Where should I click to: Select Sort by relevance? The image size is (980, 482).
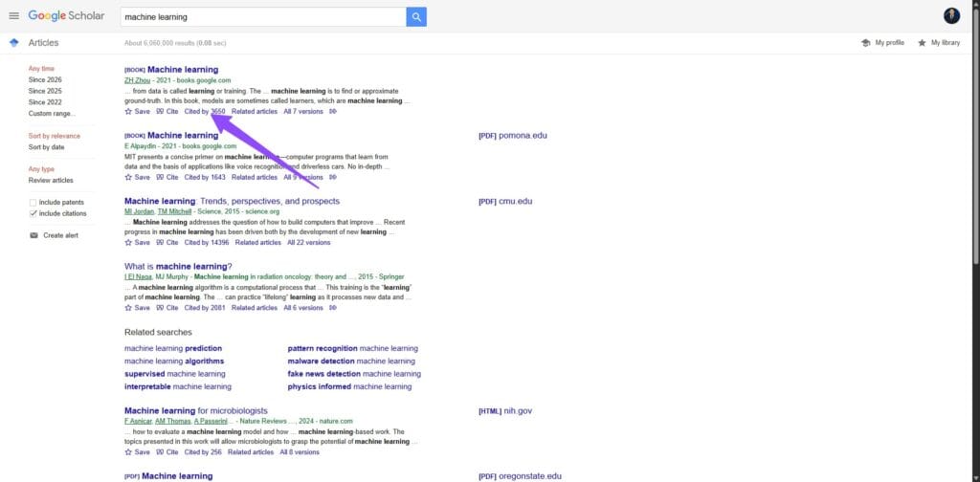tap(55, 136)
